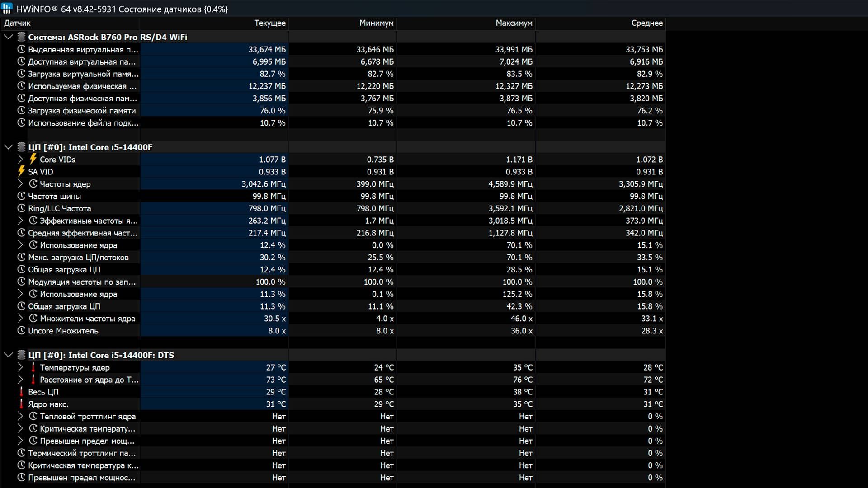Expand the Температуры ядер row

coord(20,367)
